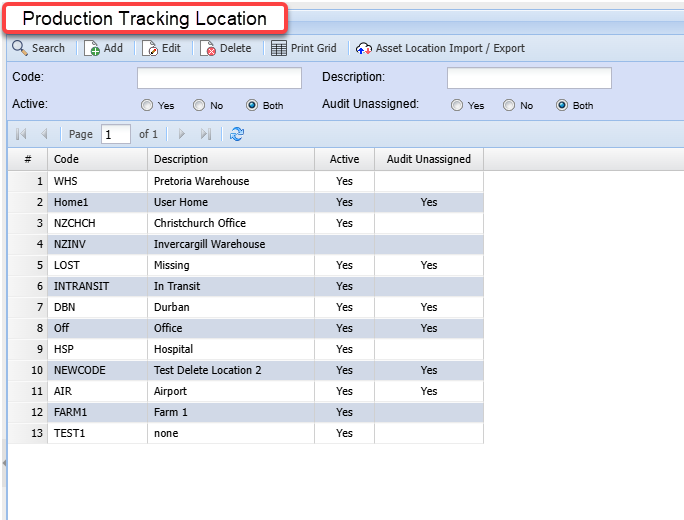Click the Delete icon in toolbar
Image resolution: width=684 pixels, height=520 pixels.
[208, 48]
